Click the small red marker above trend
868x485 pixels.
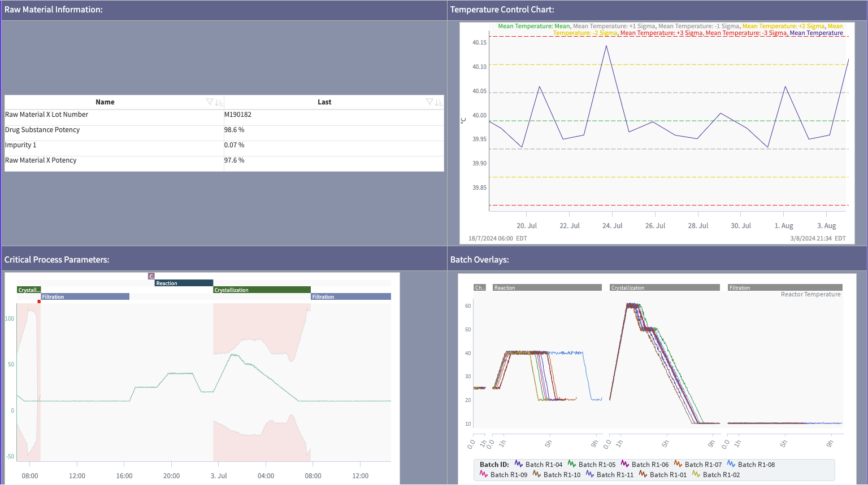click(x=39, y=302)
